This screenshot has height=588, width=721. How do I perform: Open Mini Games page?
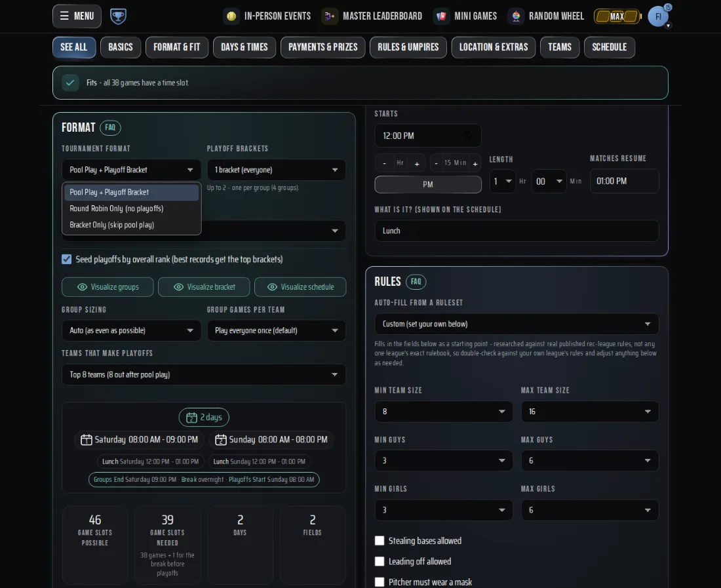tap(475, 16)
